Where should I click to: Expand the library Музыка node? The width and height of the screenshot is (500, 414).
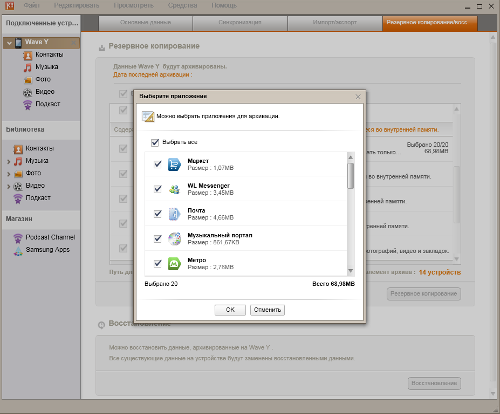click(x=9, y=162)
